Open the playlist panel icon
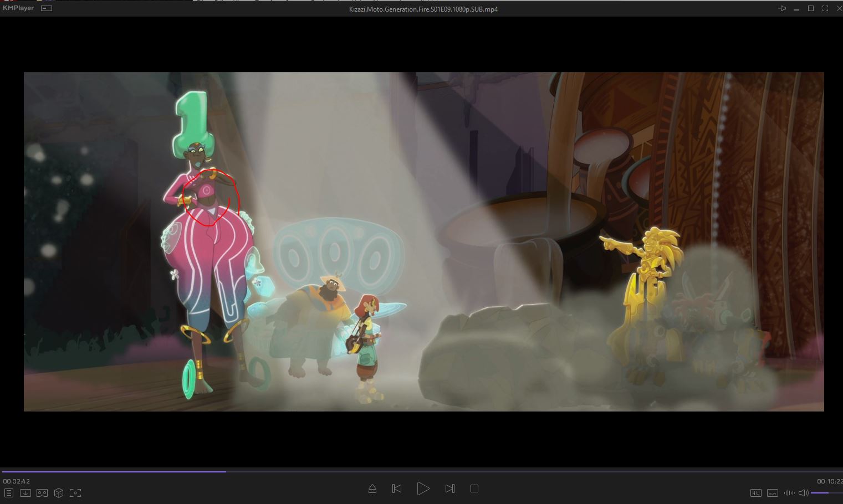Image resolution: width=843 pixels, height=504 pixels. coord(8,493)
